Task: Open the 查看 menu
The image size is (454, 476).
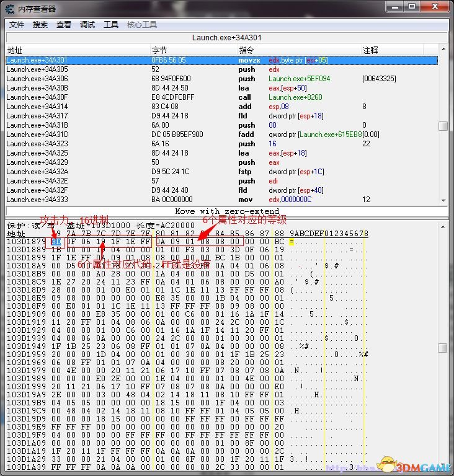Action: point(64,25)
